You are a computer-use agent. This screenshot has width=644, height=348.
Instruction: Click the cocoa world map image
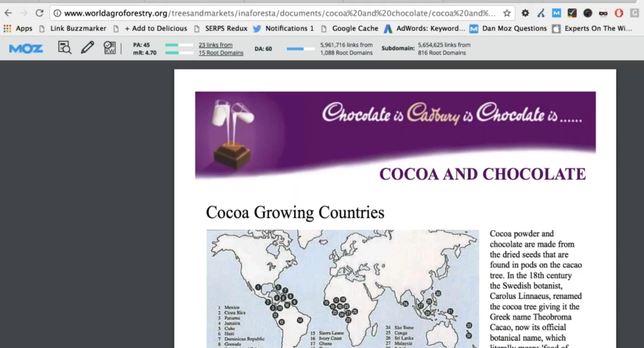343,289
